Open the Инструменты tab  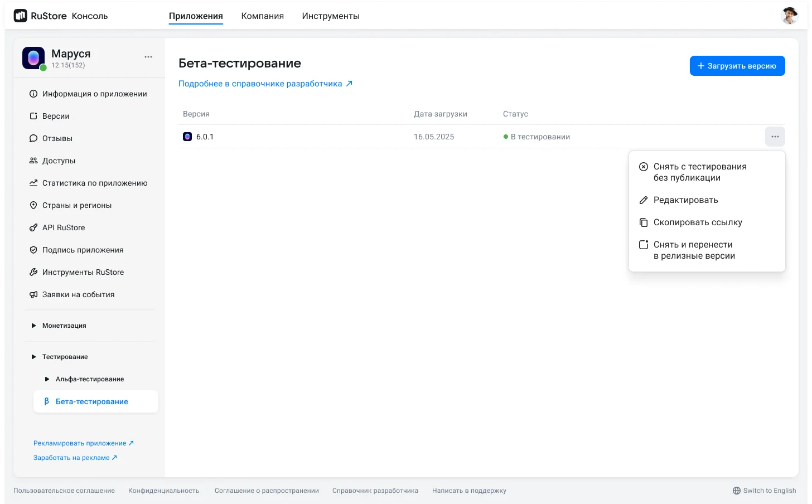tap(331, 16)
